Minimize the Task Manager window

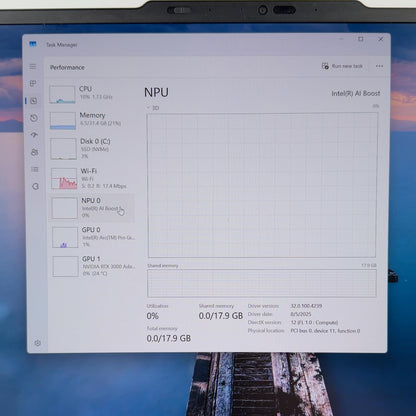pyautogui.click(x=341, y=39)
